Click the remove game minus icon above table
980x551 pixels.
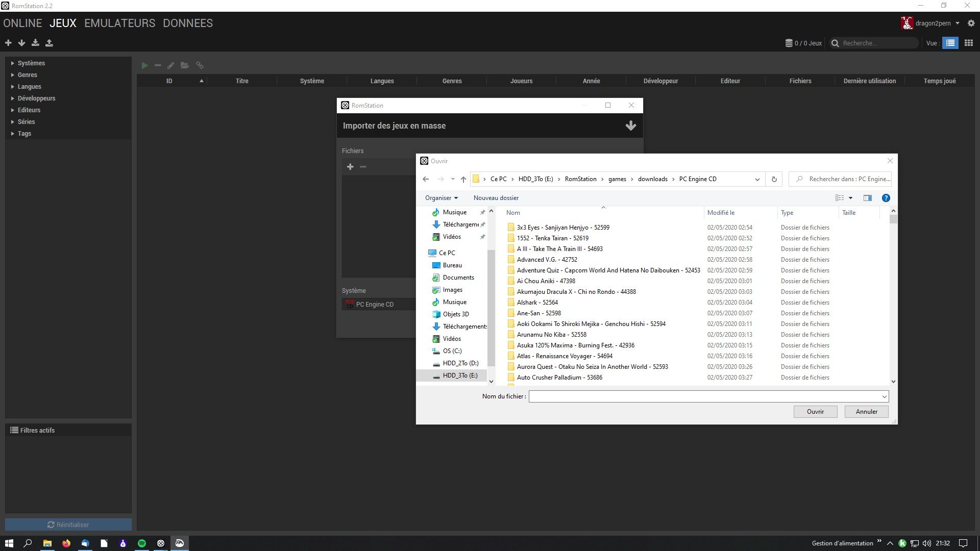(158, 65)
